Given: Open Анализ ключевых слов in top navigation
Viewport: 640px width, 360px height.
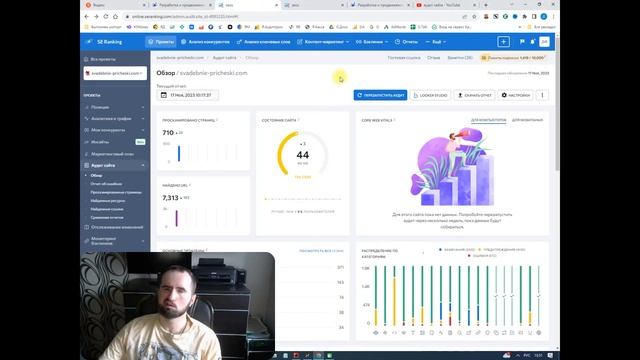Looking at the screenshot, I should pyautogui.click(x=264, y=42).
